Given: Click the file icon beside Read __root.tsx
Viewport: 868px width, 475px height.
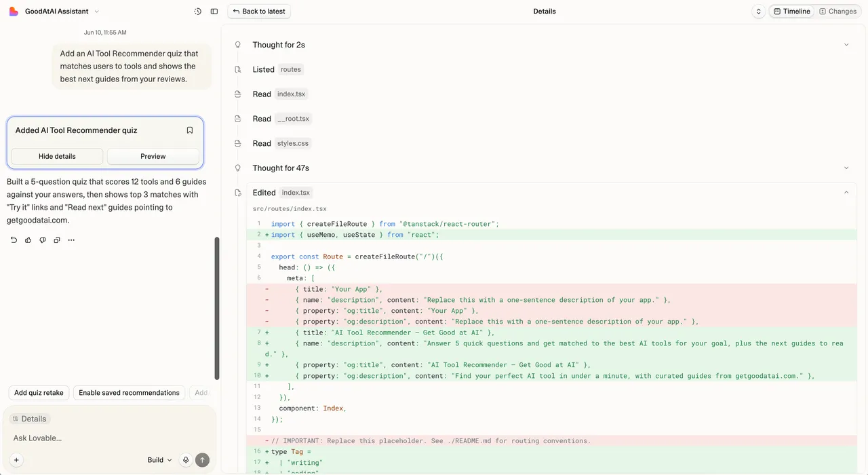Looking at the screenshot, I should coord(238,119).
